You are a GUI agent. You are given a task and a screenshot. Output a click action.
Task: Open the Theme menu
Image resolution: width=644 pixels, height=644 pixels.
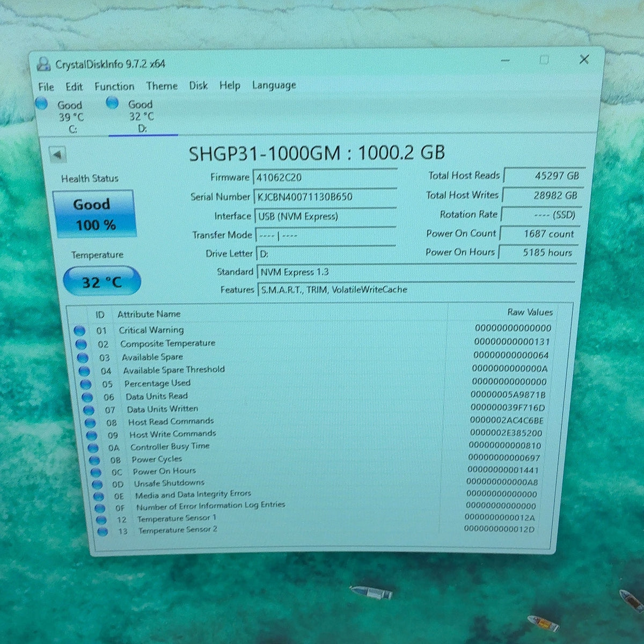coord(162,86)
